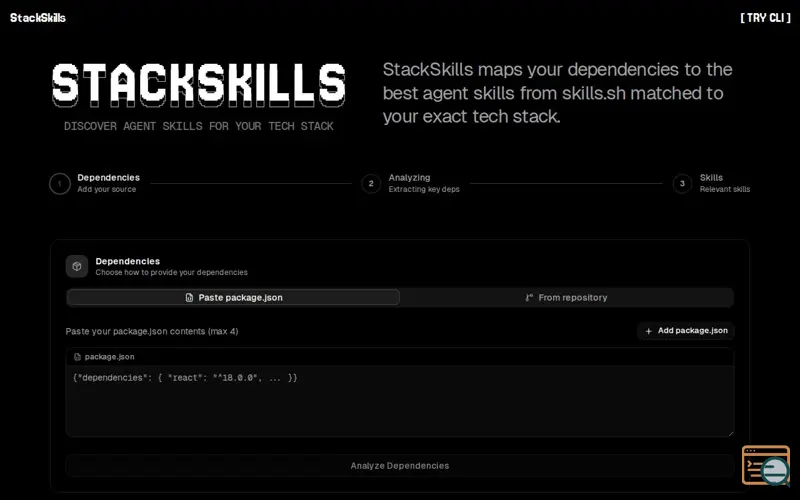Click the Dependencies box icon
The height and width of the screenshot is (500, 800).
77,266
